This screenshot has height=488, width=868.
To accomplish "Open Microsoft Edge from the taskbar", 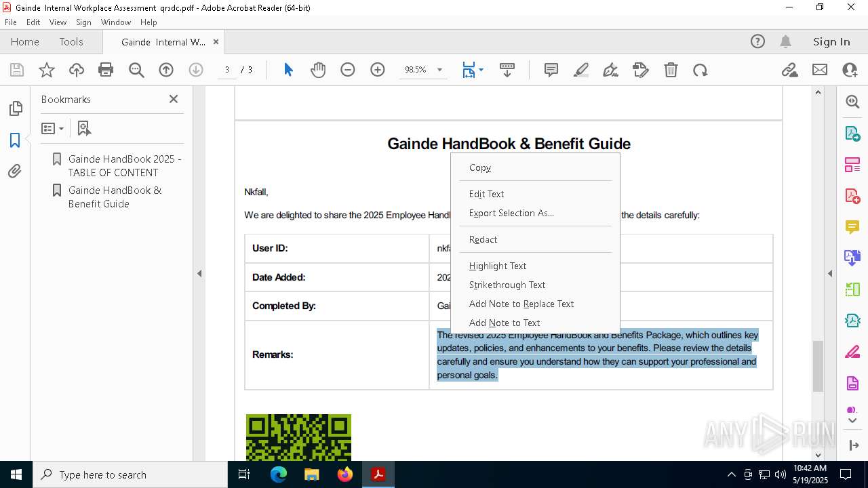I will point(279,474).
